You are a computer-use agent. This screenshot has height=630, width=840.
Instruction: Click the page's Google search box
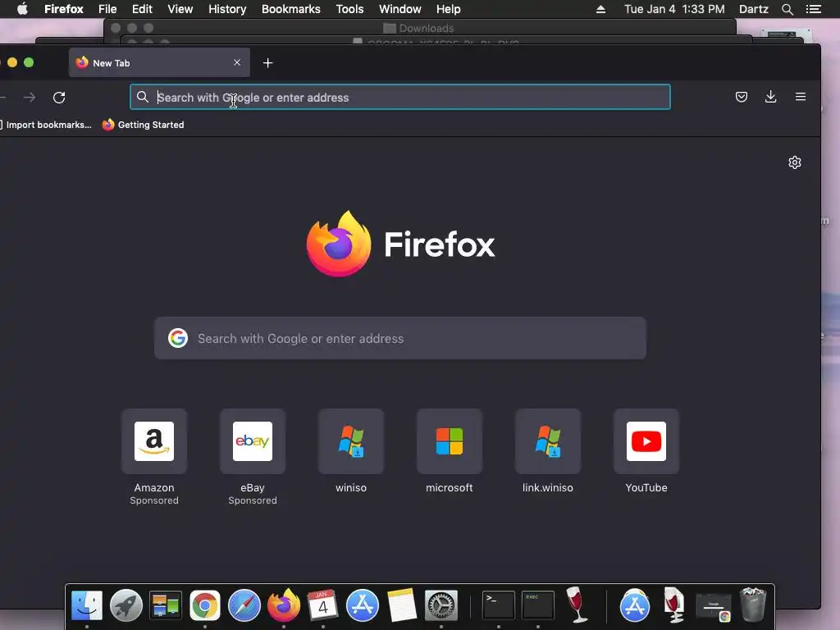point(400,339)
